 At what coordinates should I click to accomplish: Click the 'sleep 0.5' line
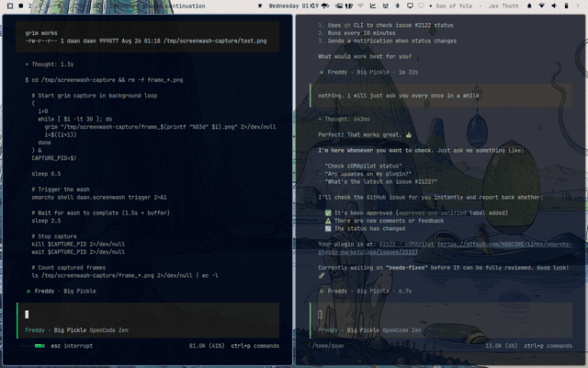(x=46, y=174)
